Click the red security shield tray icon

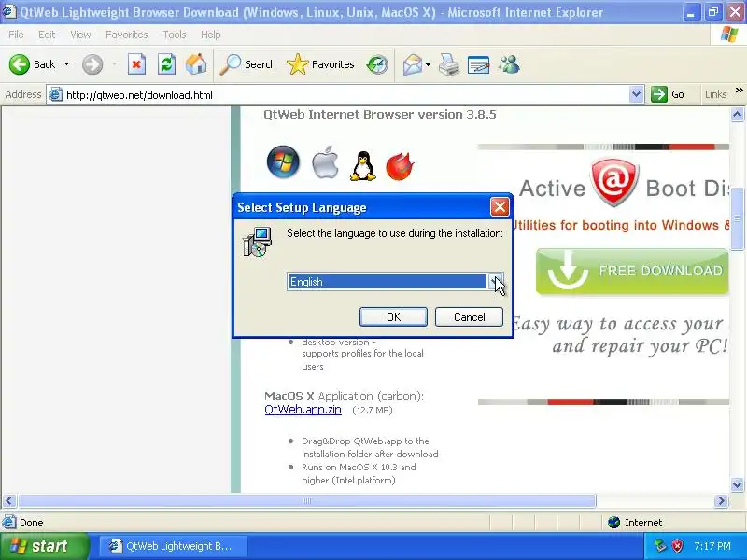pos(677,546)
